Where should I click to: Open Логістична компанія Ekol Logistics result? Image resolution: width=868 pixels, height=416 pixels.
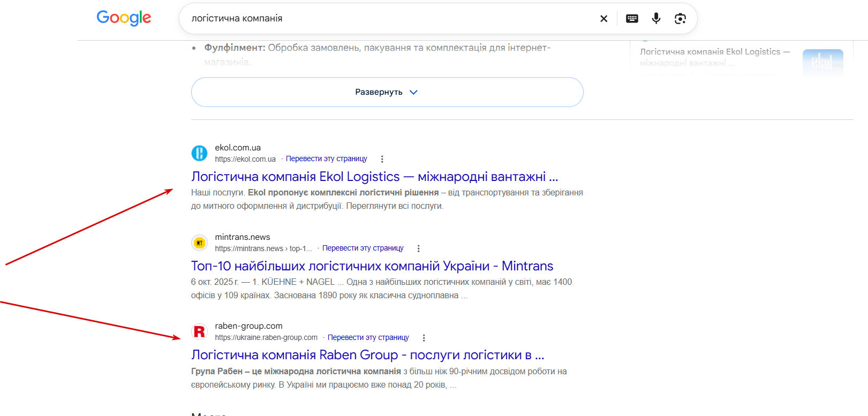[374, 177]
